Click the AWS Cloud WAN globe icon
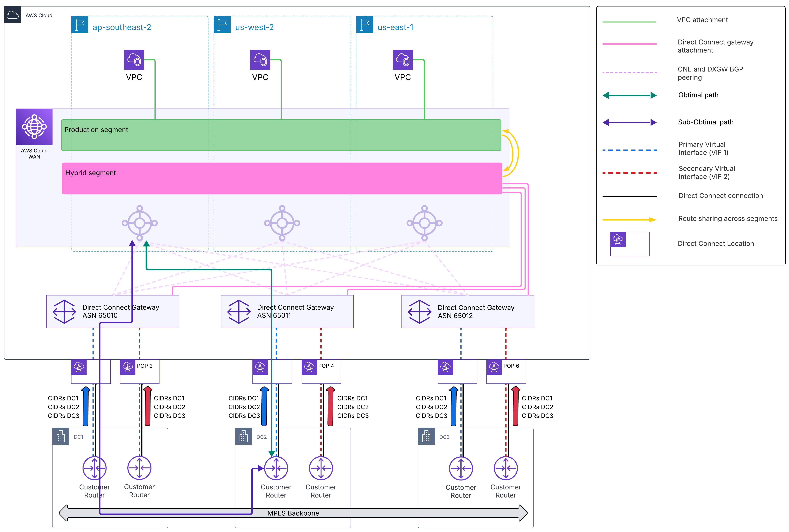789x532 pixels. tap(34, 127)
